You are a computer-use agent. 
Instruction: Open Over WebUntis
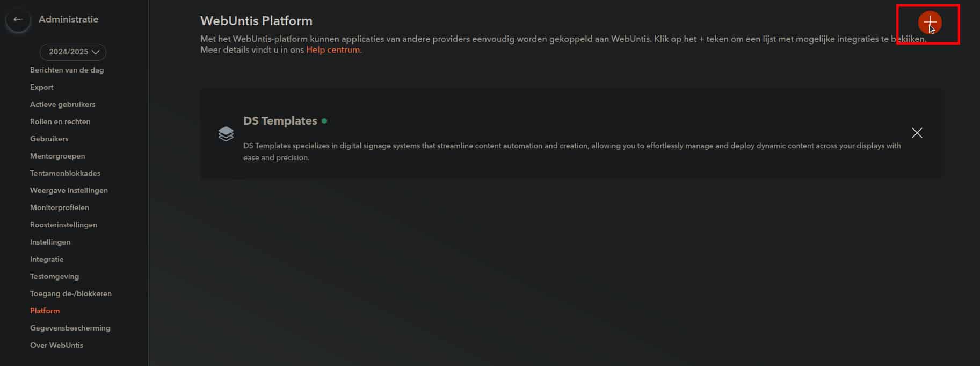[57, 345]
